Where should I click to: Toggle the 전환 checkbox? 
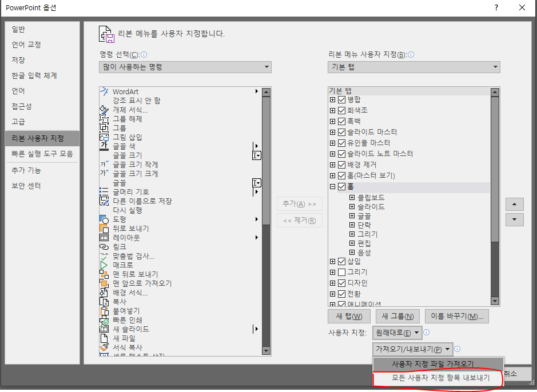point(341,294)
